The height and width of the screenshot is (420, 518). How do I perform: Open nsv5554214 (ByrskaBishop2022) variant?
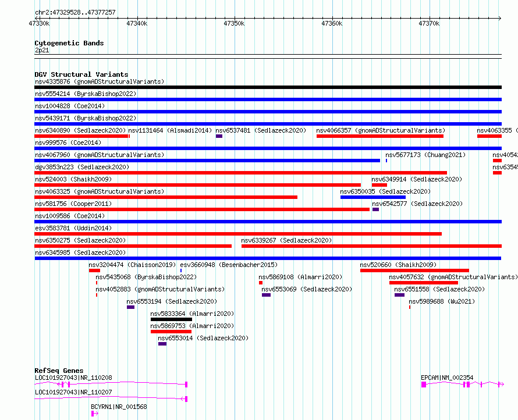[86, 94]
